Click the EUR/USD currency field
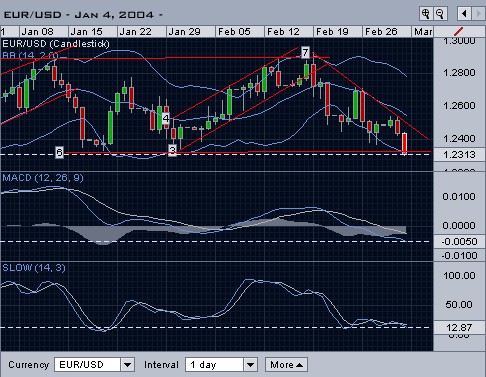486x377 pixels. [87, 365]
